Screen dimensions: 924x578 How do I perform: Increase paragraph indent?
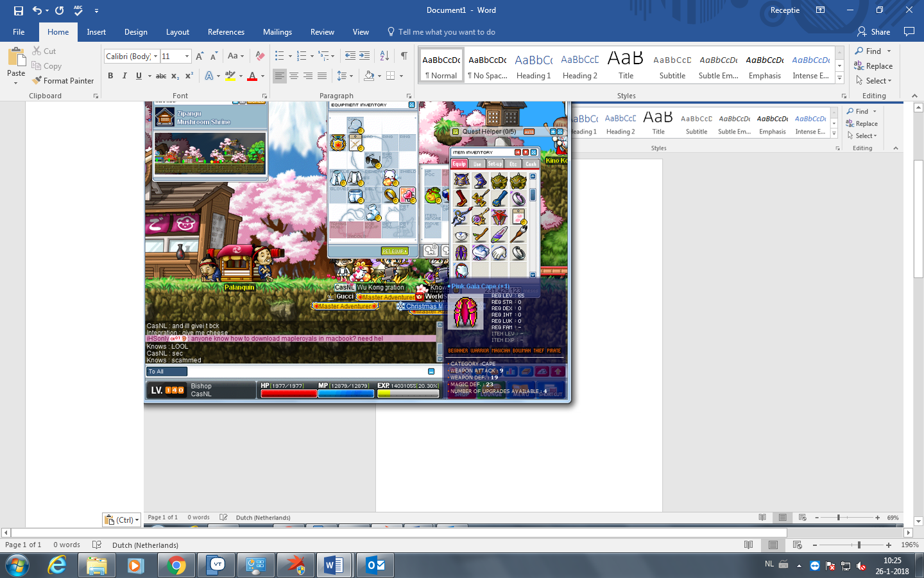364,56
